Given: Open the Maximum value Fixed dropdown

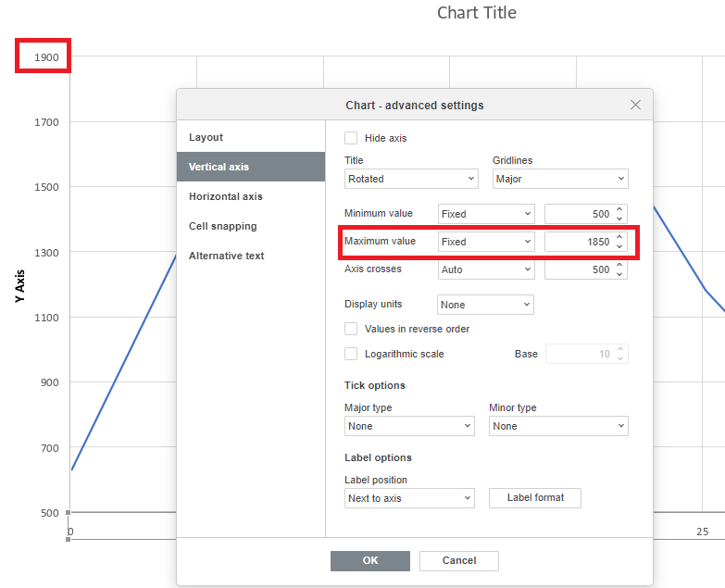Looking at the screenshot, I should point(486,242).
